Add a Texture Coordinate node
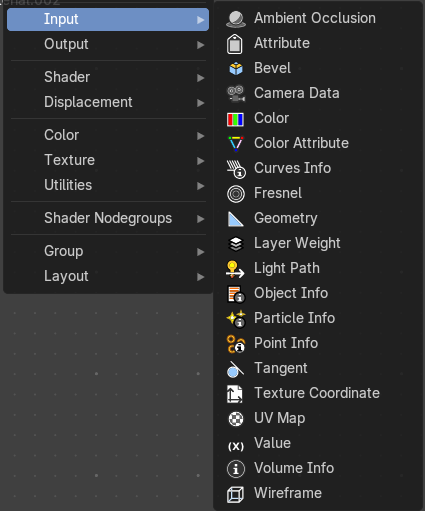Viewport: 425px width, 511px height. point(319,394)
